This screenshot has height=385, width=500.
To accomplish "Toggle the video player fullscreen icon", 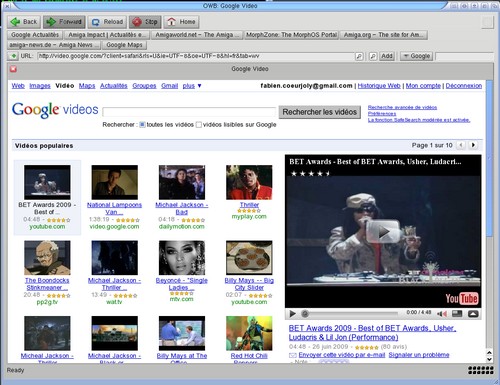I will pyautogui.click(x=457, y=314).
